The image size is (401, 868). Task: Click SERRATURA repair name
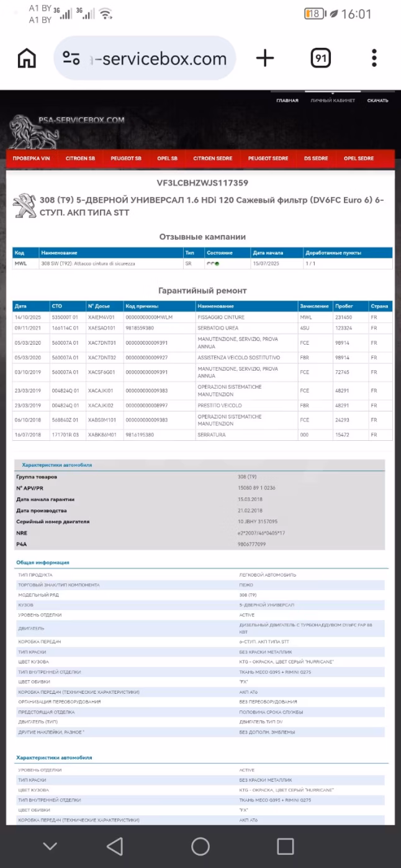[212, 435]
